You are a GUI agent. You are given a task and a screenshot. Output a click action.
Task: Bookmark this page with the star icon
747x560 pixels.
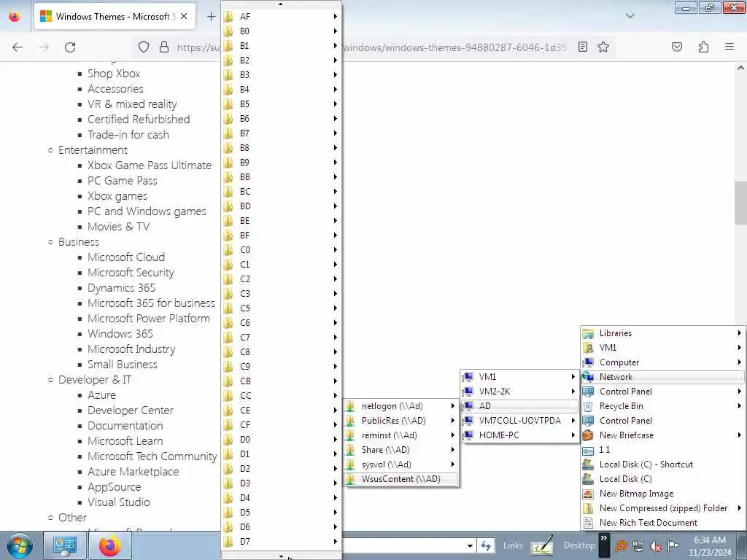click(x=603, y=47)
